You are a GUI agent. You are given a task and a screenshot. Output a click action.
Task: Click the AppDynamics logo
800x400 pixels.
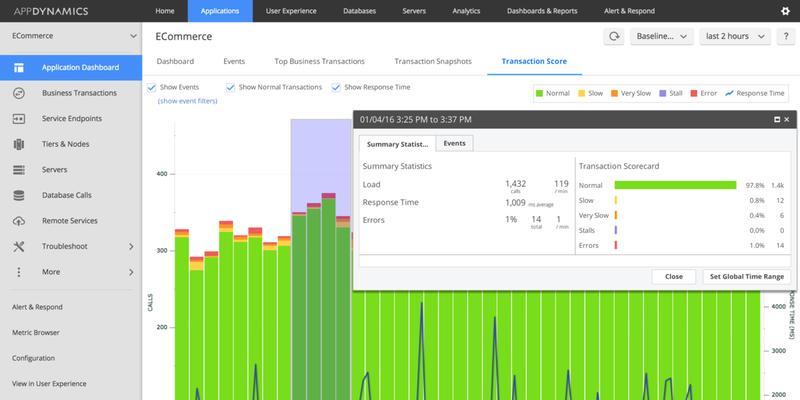(51, 11)
